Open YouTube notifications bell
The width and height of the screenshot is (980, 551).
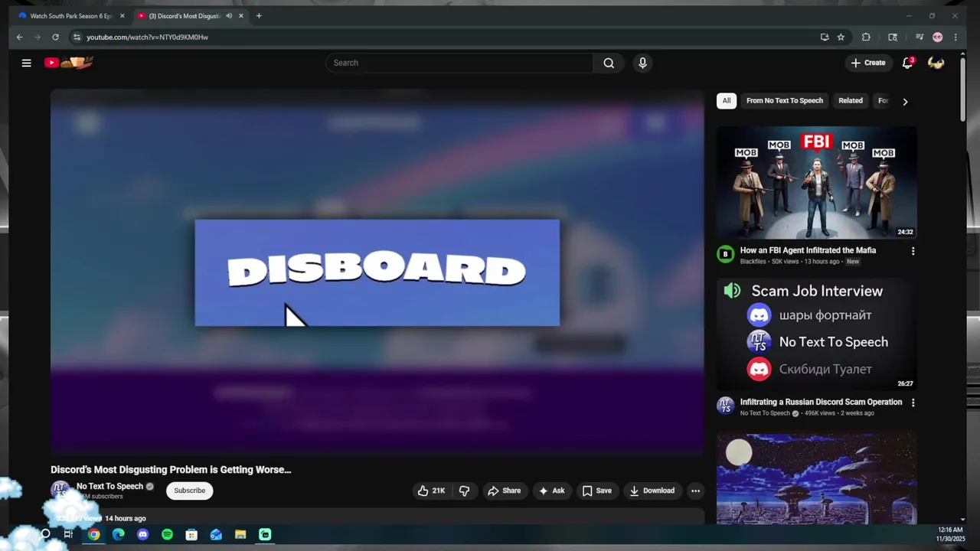[x=907, y=63]
